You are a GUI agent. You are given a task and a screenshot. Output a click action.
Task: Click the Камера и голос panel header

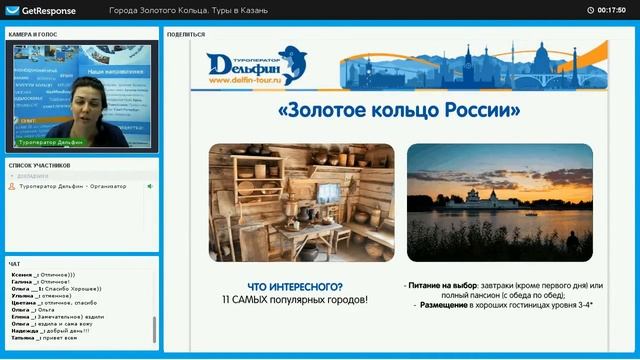[x=33, y=35]
